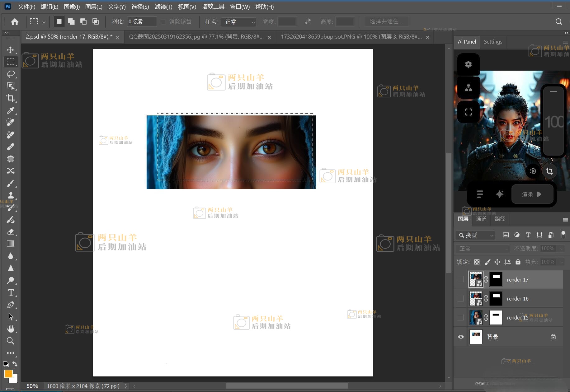570x392 pixels.
Task: Click the 渲染 render button
Action: [x=532, y=194]
